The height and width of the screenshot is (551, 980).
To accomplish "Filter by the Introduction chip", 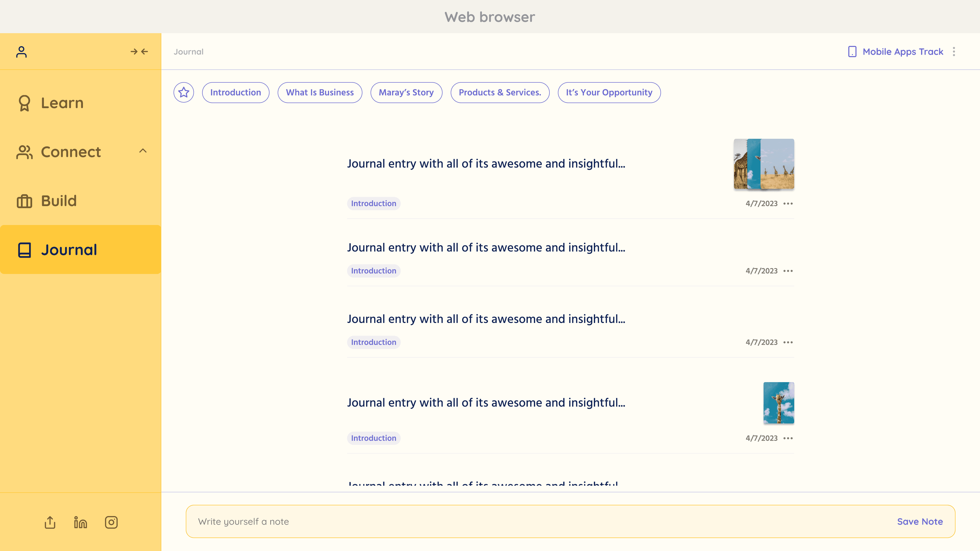I will click(236, 92).
